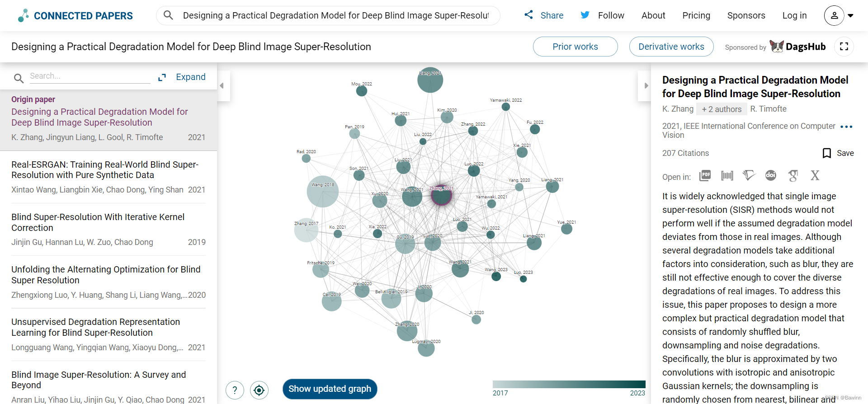Recenter the graph with the crosshair icon

point(259,390)
